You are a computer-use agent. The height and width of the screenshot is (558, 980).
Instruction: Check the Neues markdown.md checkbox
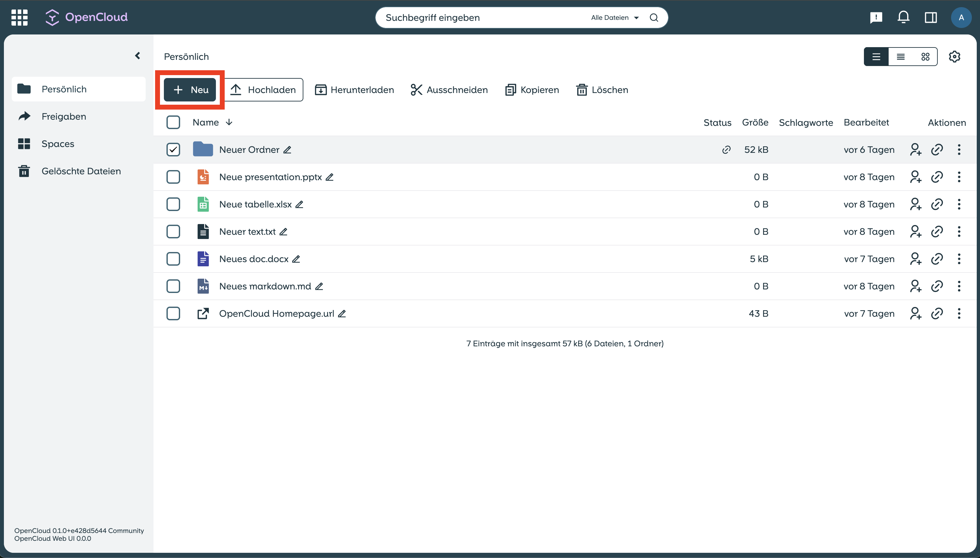point(173,286)
